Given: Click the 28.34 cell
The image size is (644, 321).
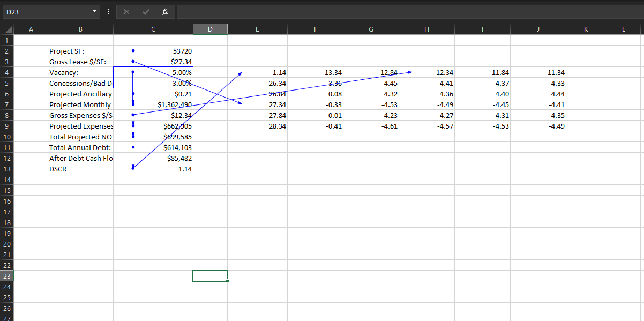Looking at the screenshot, I should point(257,126).
